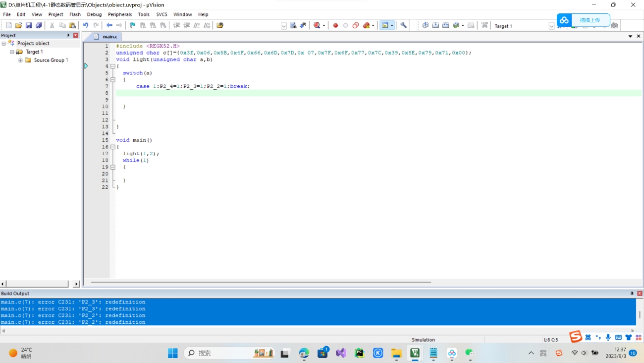
Task: Toggle the Sogou 英 language mode indicator
Action: 588,337
